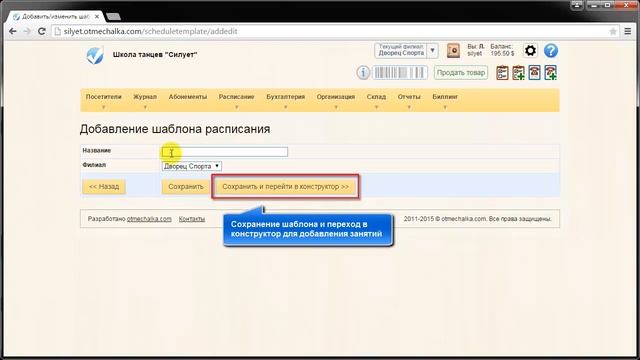Viewport: 640px width, 360px height.
Task: Click the otmechalka checkmark logo
Action: click(x=95, y=56)
